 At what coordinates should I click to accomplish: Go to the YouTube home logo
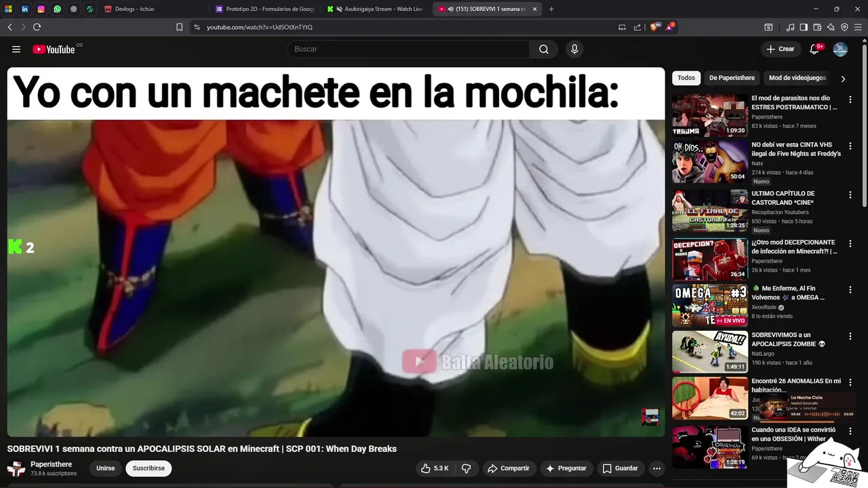tap(54, 49)
